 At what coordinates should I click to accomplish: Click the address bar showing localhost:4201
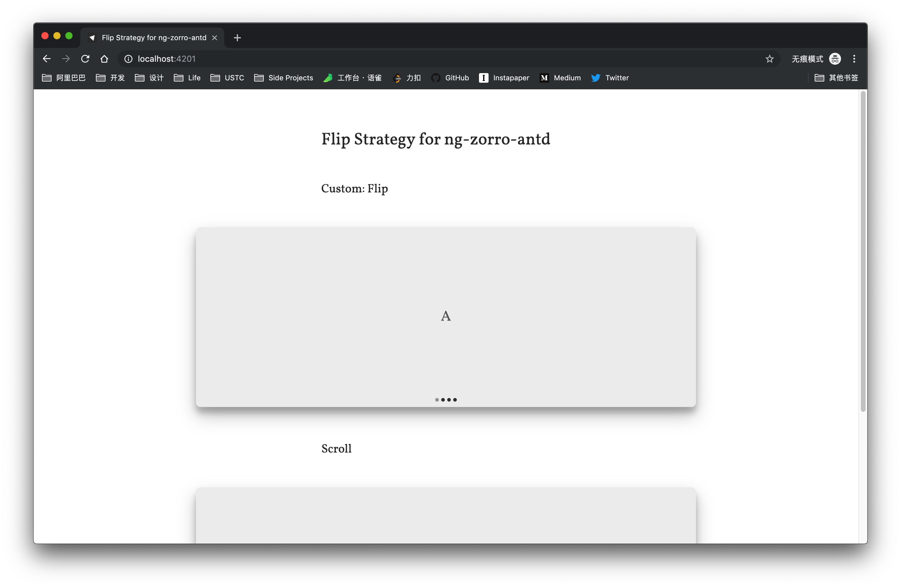[416, 59]
